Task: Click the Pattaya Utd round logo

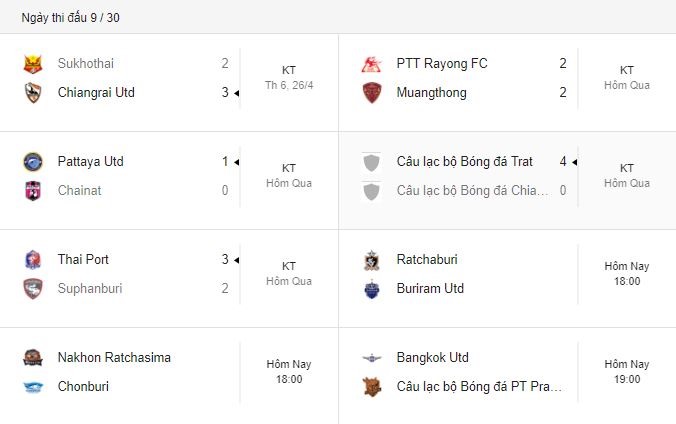Action: click(x=33, y=162)
